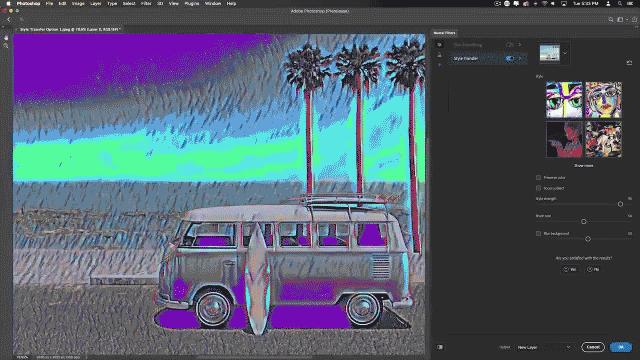Viewport: 640px width, 360px height.
Task: Open the Type menu
Action: click(x=112, y=3)
